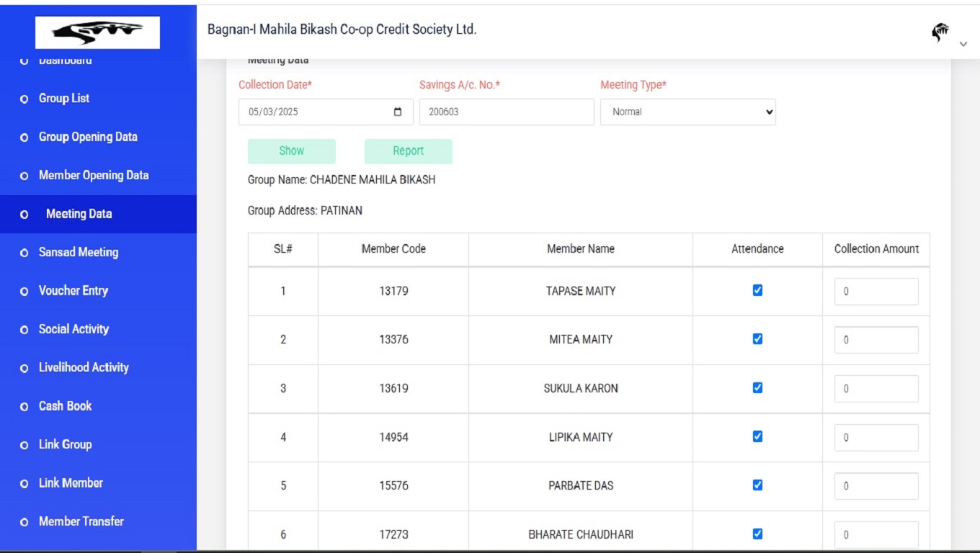Uncheck attendance for TAPASE MAITY
Image resolution: width=980 pixels, height=553 pixels.
[757, 290]
